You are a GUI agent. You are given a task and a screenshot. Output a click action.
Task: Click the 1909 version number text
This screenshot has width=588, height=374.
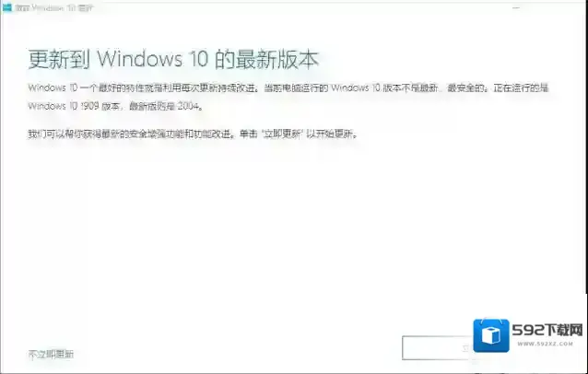tap(89, 107)
